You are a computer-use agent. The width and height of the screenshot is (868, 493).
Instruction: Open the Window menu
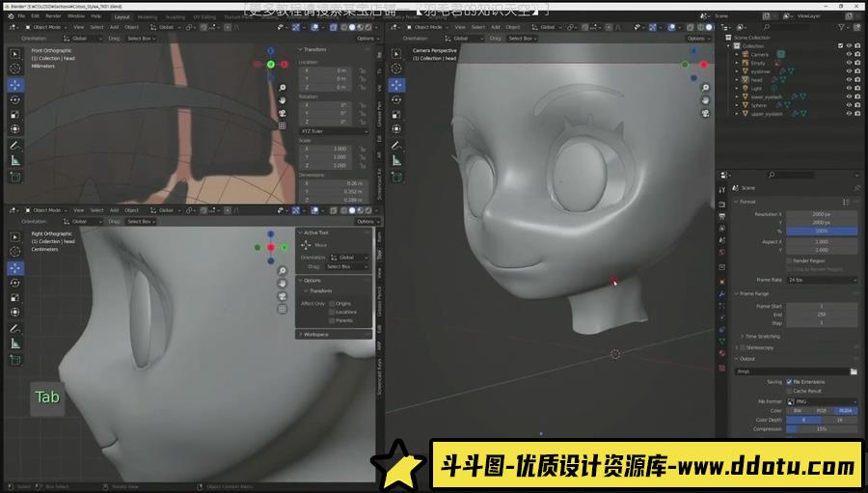click(x=76, y=16)
